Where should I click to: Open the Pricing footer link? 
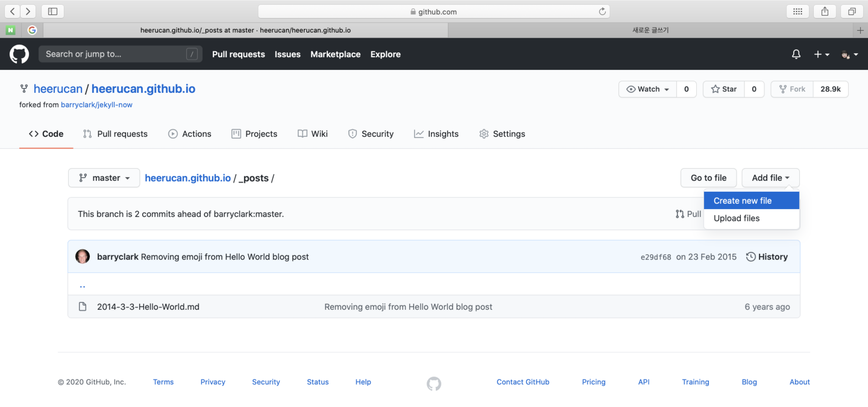[x=594, y=382]
